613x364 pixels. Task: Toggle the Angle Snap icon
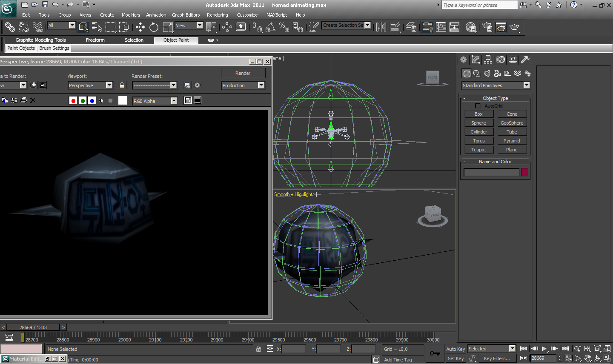pos(271,27)
